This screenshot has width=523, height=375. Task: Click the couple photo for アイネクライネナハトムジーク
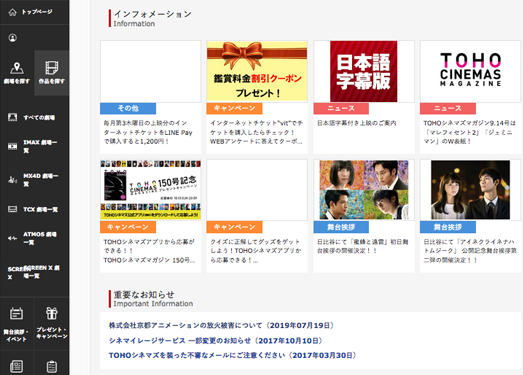(470, 190)
